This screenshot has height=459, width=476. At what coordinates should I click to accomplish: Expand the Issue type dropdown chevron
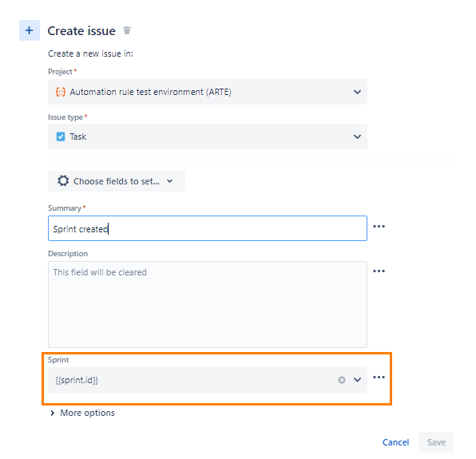coord(357,137)
